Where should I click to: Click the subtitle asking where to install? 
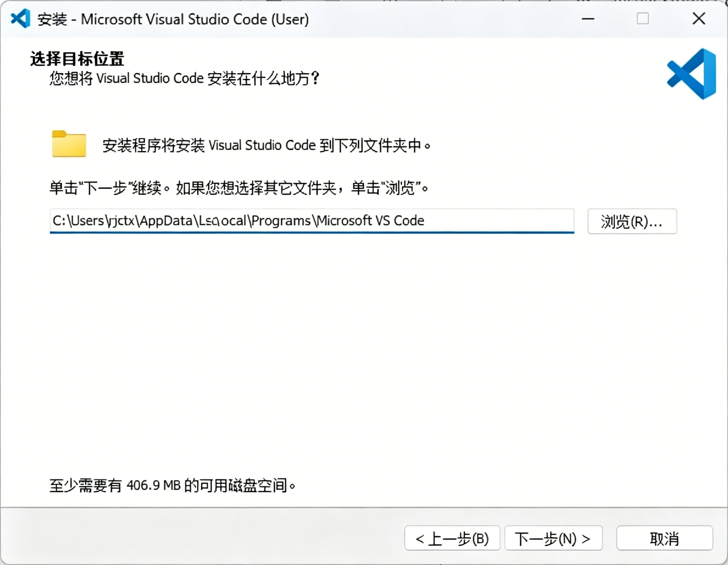coord(184,79)
